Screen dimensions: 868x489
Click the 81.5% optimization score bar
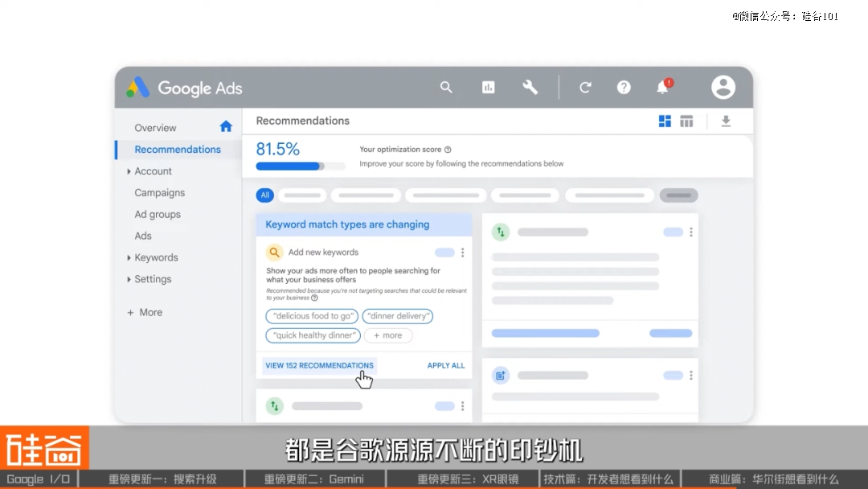pos(301,166)
